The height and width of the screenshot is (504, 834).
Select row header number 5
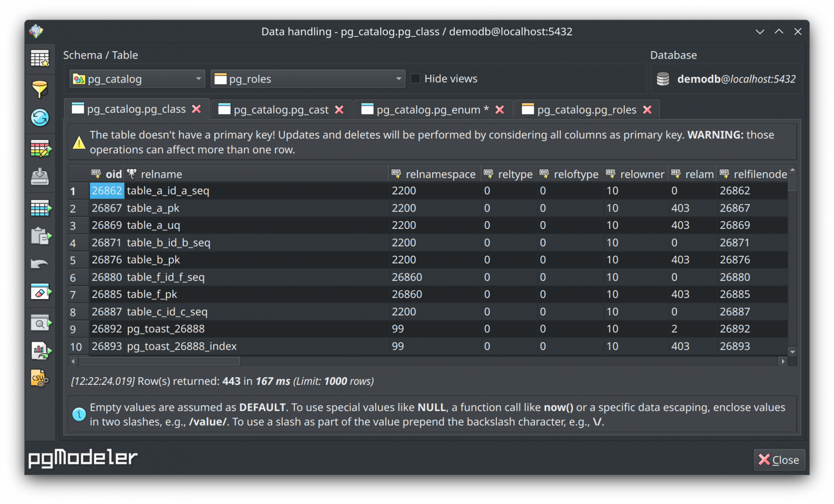coord(78,260)
